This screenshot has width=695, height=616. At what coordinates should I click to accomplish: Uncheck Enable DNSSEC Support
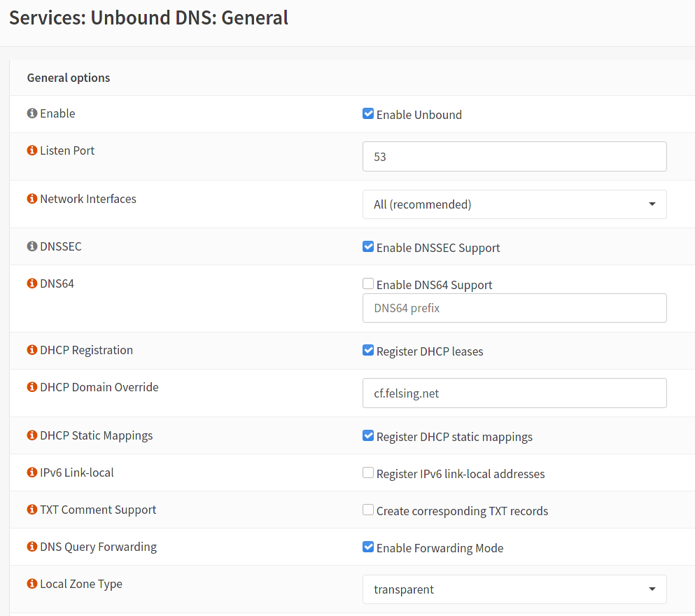(x=368, y=246)
